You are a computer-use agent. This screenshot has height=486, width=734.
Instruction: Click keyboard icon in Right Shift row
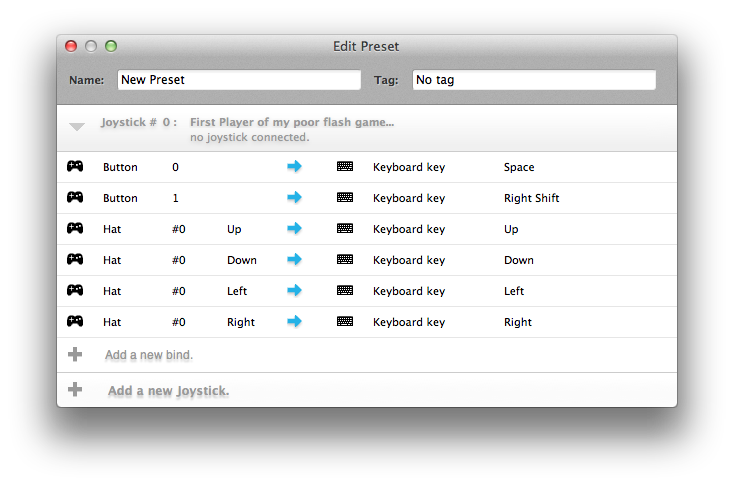click(345, 197)
